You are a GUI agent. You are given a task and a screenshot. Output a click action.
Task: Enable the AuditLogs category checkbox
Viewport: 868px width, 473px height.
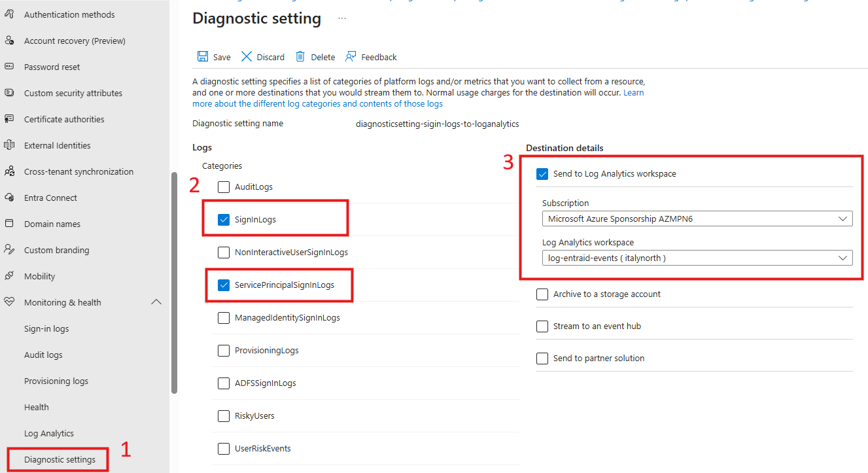[x=223, y=186]
